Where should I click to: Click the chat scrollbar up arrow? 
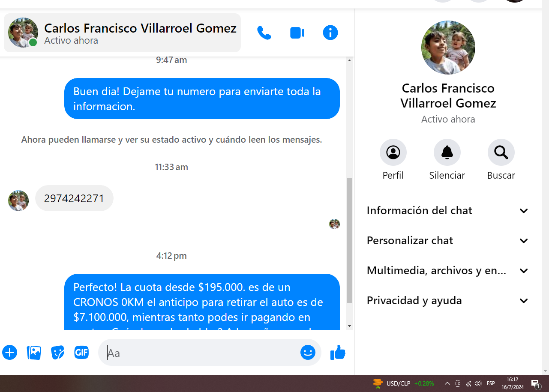coord(349,60)
